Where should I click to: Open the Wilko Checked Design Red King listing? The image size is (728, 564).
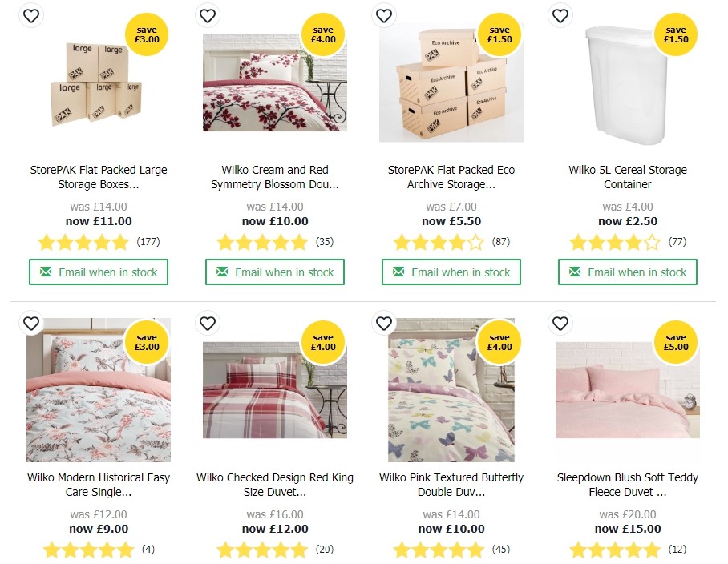(275, 484)
